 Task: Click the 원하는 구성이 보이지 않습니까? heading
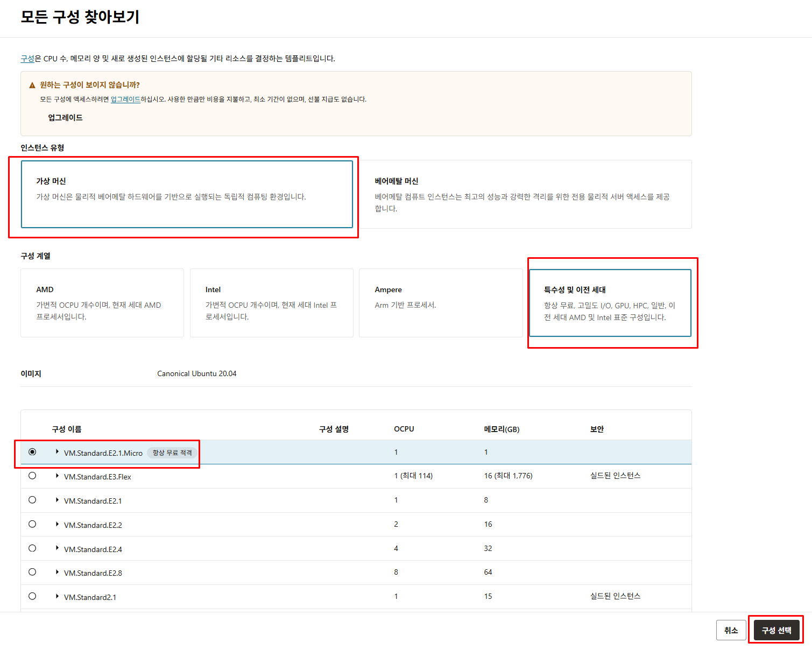[90, 85]
